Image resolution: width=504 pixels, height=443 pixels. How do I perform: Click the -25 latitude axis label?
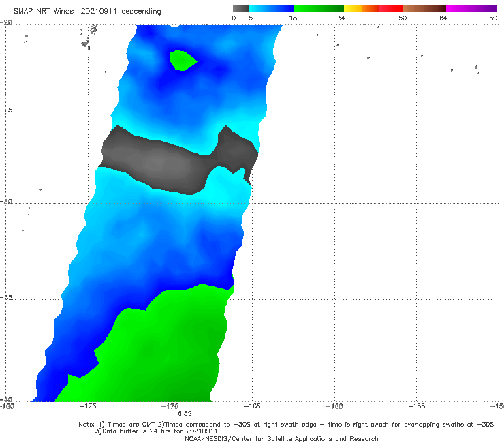pyautogui.click(x=6, y=110)
